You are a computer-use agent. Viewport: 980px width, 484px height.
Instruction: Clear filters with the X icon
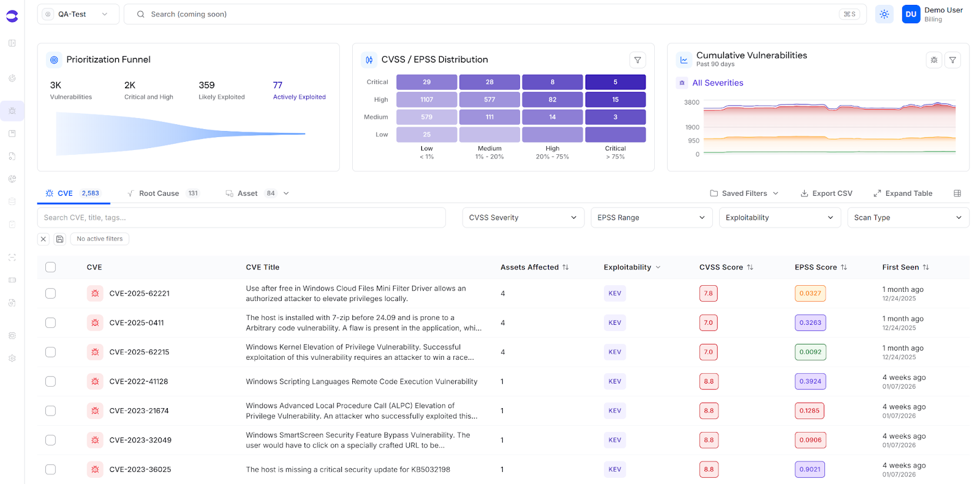coord(43,239)
